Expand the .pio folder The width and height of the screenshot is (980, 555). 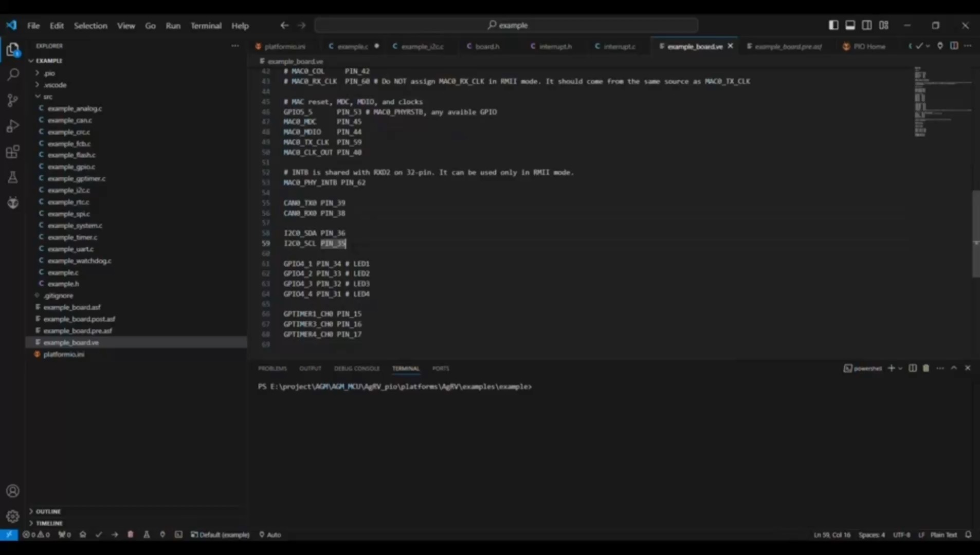pos(49,73)
